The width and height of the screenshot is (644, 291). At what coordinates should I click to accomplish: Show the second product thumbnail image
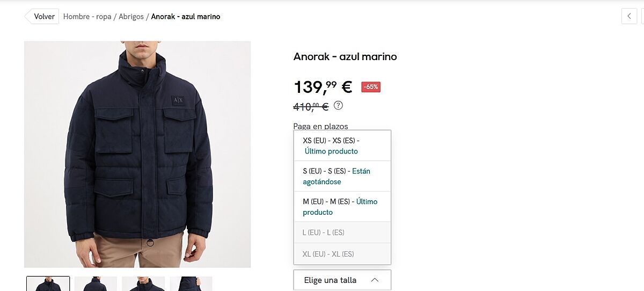pyautogui.click(x=96, y=283)
